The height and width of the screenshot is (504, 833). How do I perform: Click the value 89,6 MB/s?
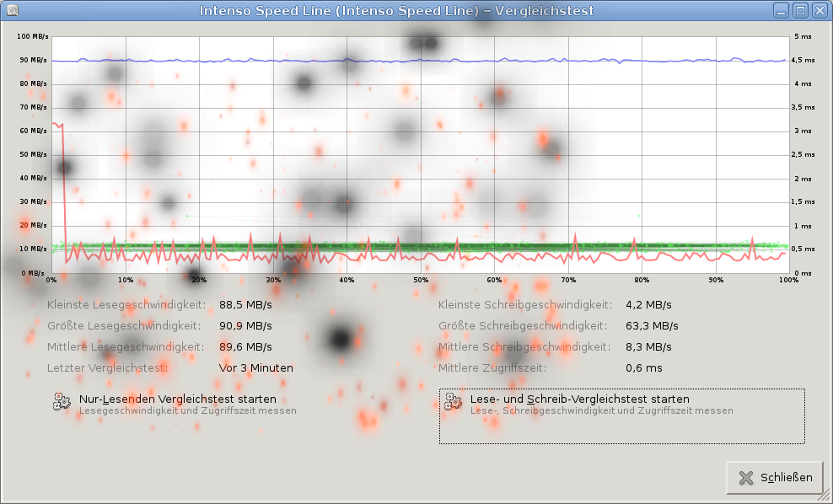pyautogui.click(x=245, y=346)
